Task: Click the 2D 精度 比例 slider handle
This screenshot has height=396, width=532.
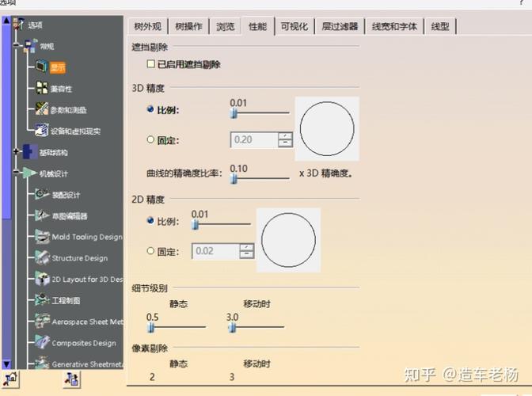Action: [x=195, y=224]
